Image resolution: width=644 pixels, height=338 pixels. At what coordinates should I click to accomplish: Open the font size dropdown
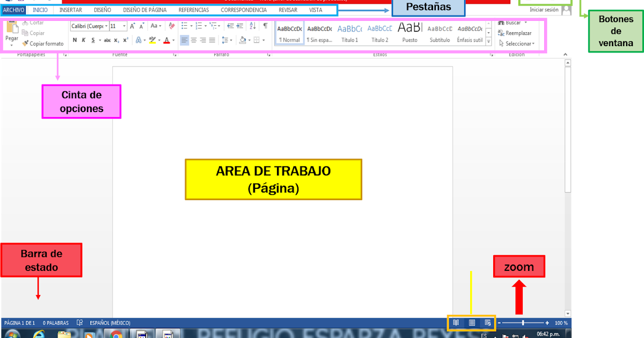[x=125, y=26]
